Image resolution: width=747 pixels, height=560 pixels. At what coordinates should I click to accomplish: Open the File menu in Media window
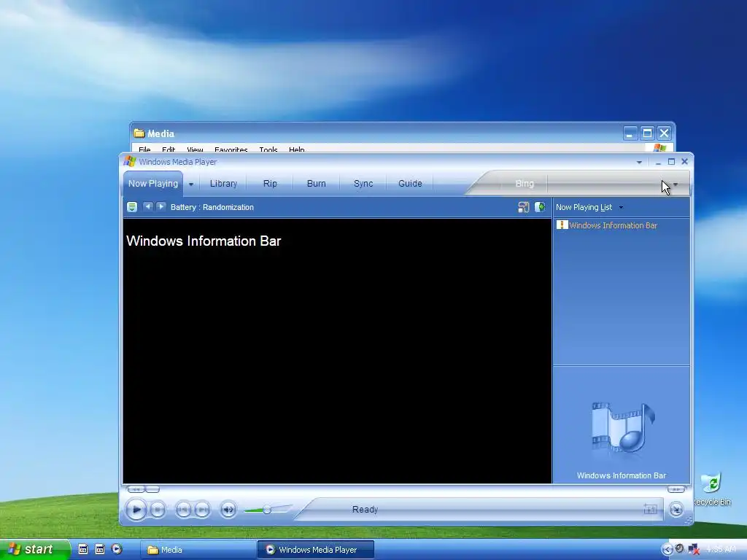[x=144, y=149]
